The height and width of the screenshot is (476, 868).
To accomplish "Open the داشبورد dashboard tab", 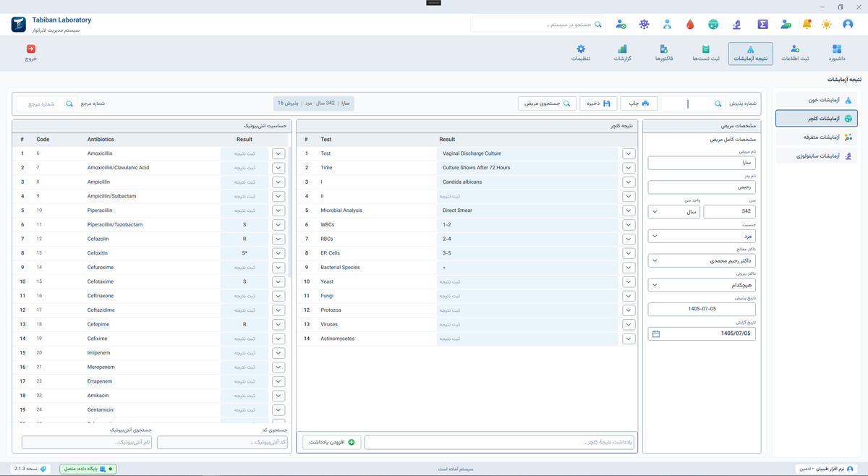I will [837, 54].
